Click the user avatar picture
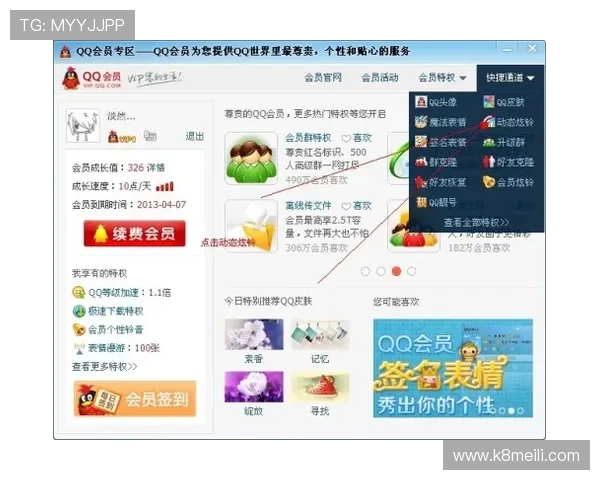Image resolution: width=600 pixels, height=480 pixels. [x=83, y=126]
